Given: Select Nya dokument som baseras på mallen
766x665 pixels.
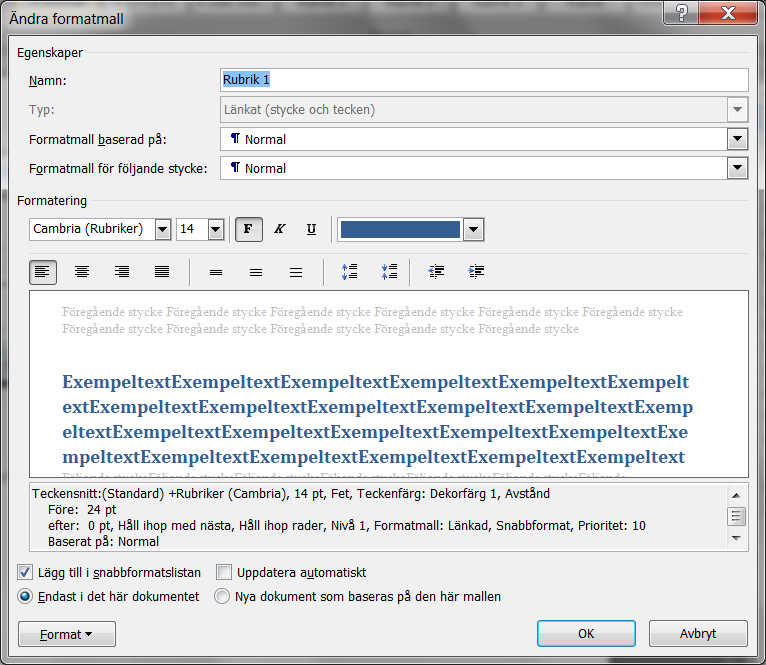Looking at the screenshot, I should (x=222, y=597).
